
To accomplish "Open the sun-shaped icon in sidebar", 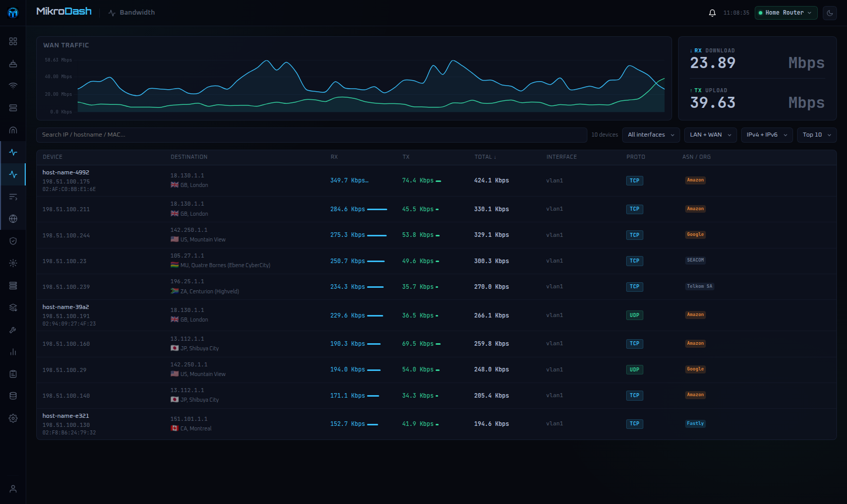I will pos(13,263).
